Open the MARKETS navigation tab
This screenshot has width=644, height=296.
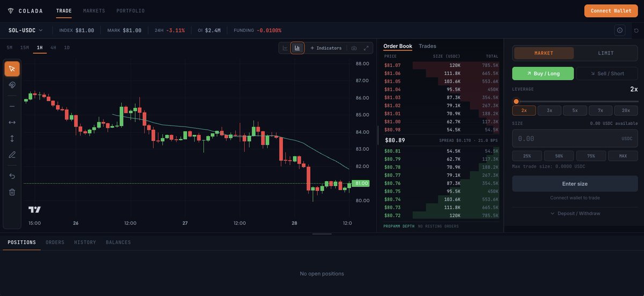[94, 11]
